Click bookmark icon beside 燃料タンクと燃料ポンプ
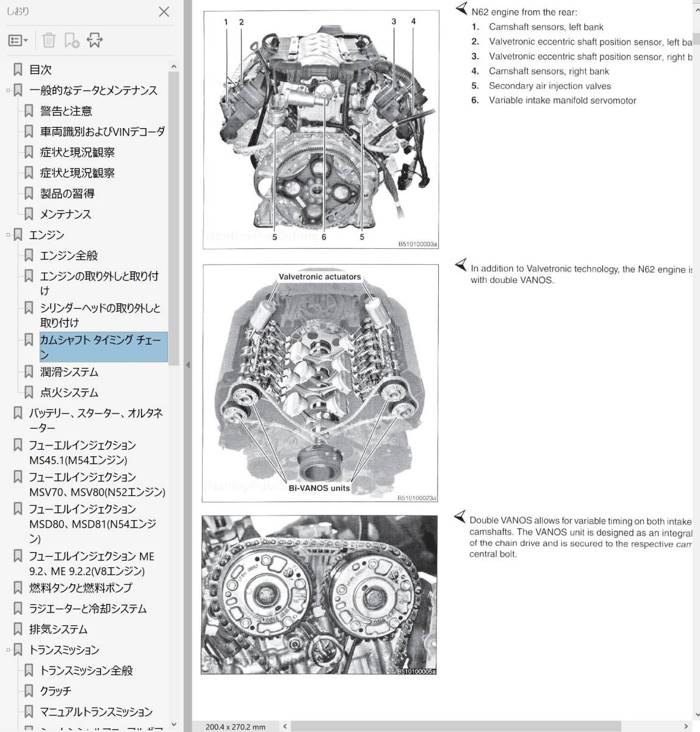This screenshot has height=732, width=700. [18, 588]
